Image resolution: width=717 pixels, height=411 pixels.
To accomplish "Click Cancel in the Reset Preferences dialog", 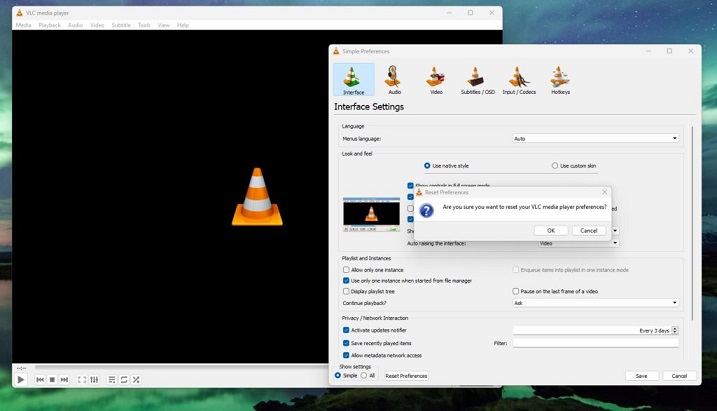I will [589, 230].
